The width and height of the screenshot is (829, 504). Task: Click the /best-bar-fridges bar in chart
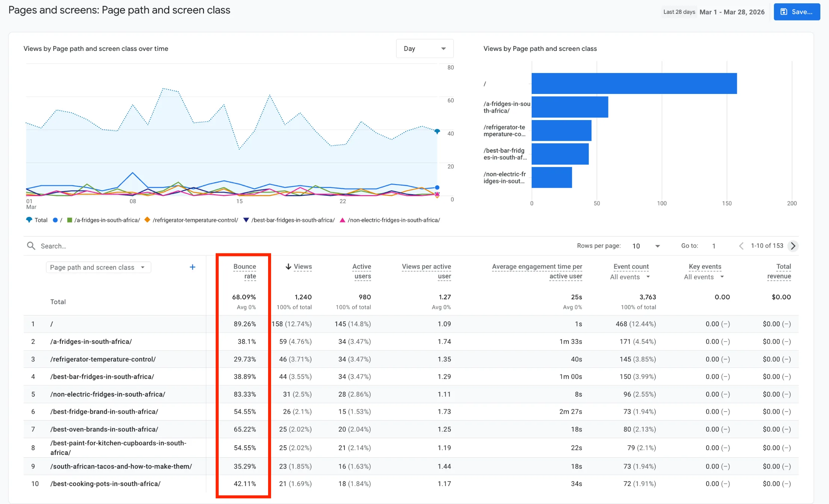560,154
